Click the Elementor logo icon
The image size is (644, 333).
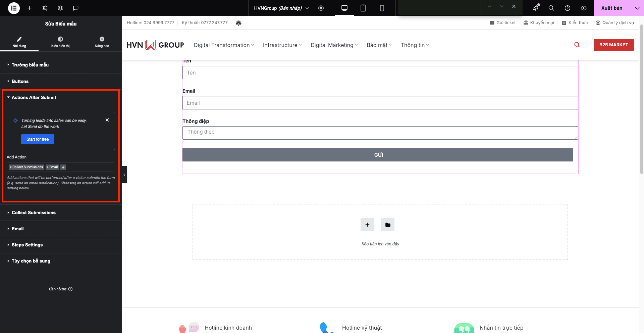click(14, 8)
